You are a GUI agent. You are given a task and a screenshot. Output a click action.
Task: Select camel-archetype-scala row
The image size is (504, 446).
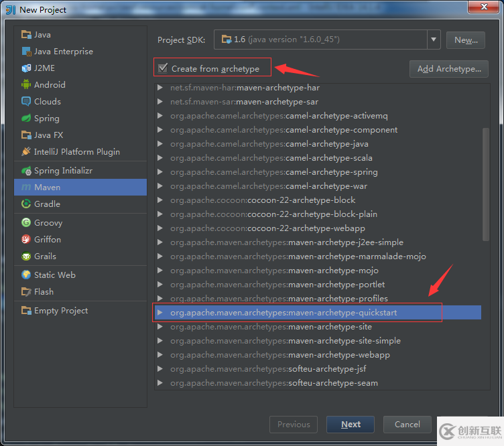[318, 158]
